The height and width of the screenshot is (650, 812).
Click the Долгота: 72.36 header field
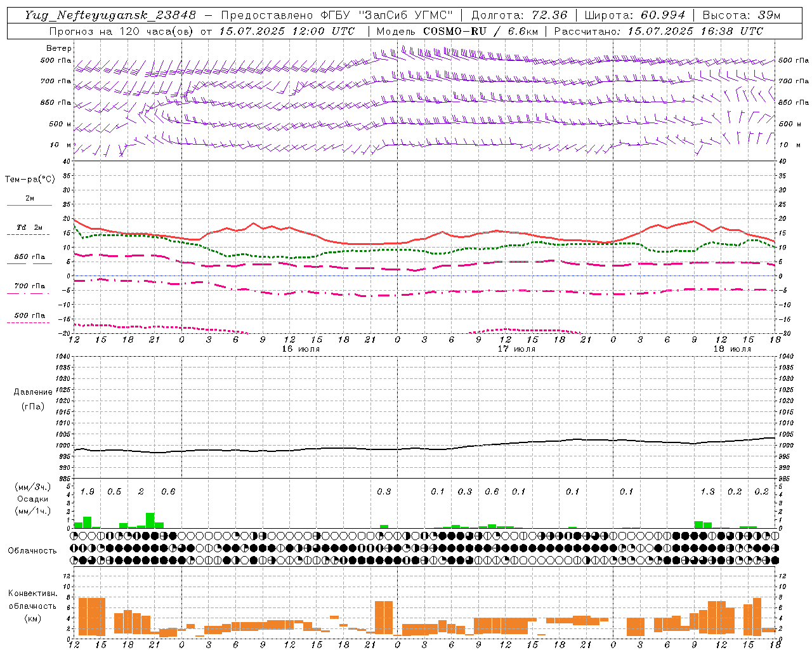519,15
